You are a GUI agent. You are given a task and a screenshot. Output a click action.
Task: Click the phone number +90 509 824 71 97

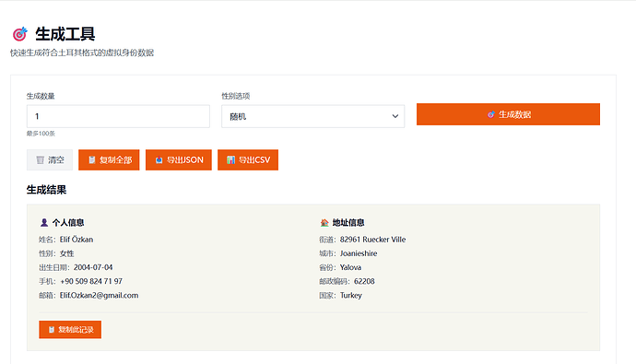(x=91, y=281)
